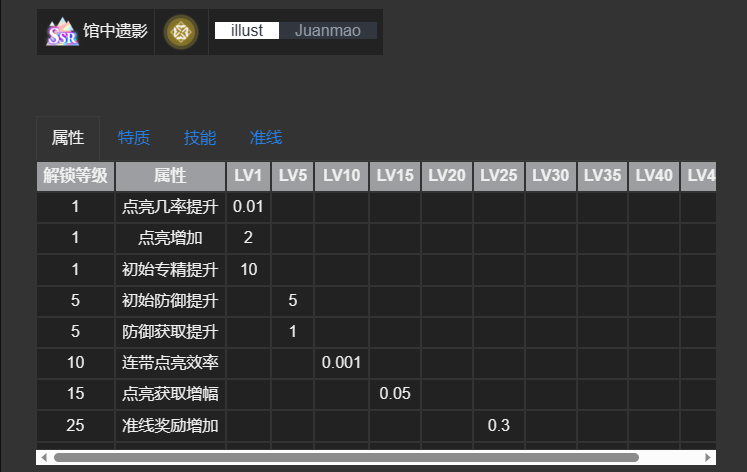Click the 0.05 value under LV15
This screenshot has height=472, width=747.
click(395, 393)
